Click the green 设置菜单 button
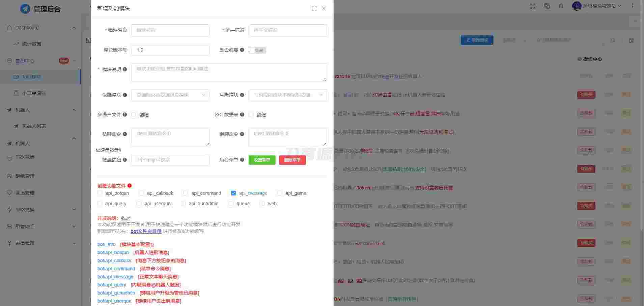644x306 pixels. (x=262, y=160)
